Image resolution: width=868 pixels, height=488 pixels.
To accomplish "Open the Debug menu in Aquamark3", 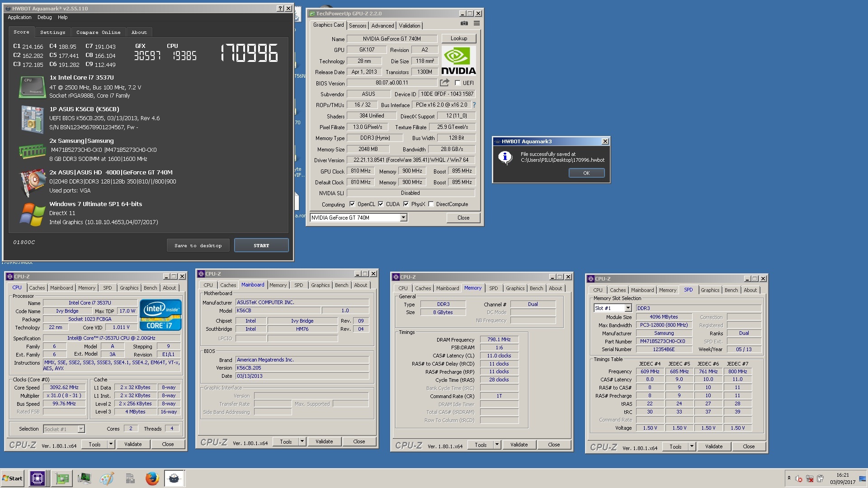I will (44, 17).
